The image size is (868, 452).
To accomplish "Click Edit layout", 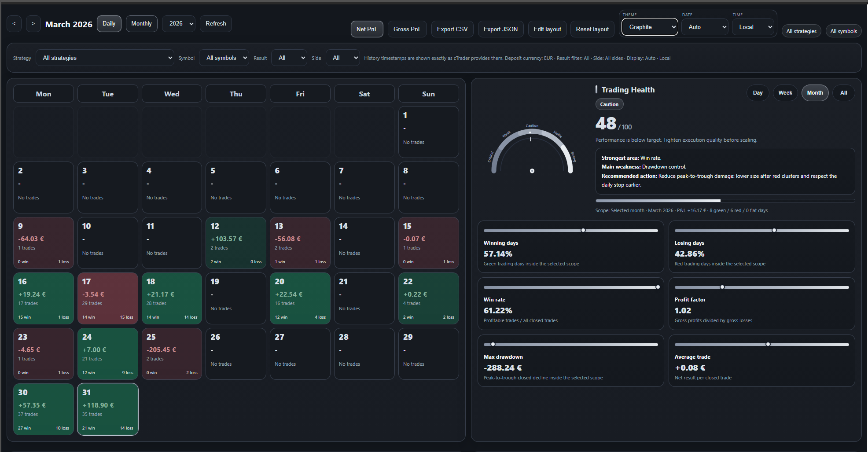I will point(547,29).
